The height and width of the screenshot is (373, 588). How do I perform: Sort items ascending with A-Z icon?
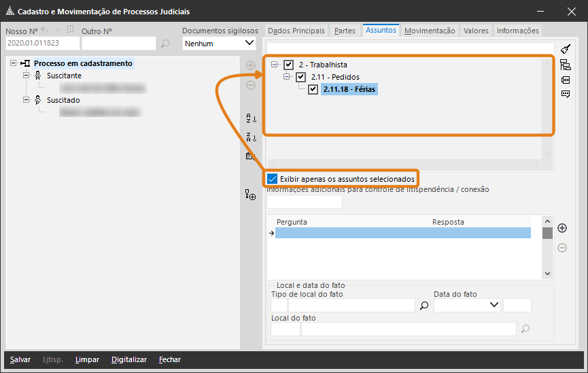(x=251, y=118)
